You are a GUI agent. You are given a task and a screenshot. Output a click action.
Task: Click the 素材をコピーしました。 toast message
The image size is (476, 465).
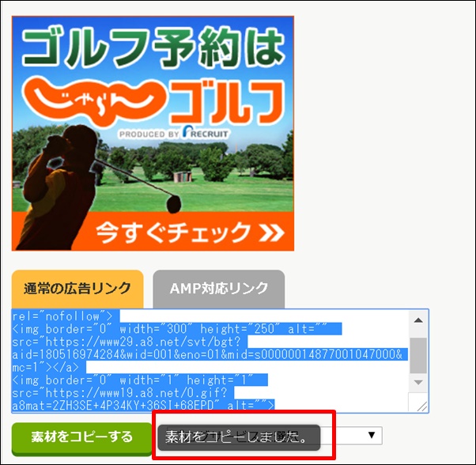pos(239,437)
